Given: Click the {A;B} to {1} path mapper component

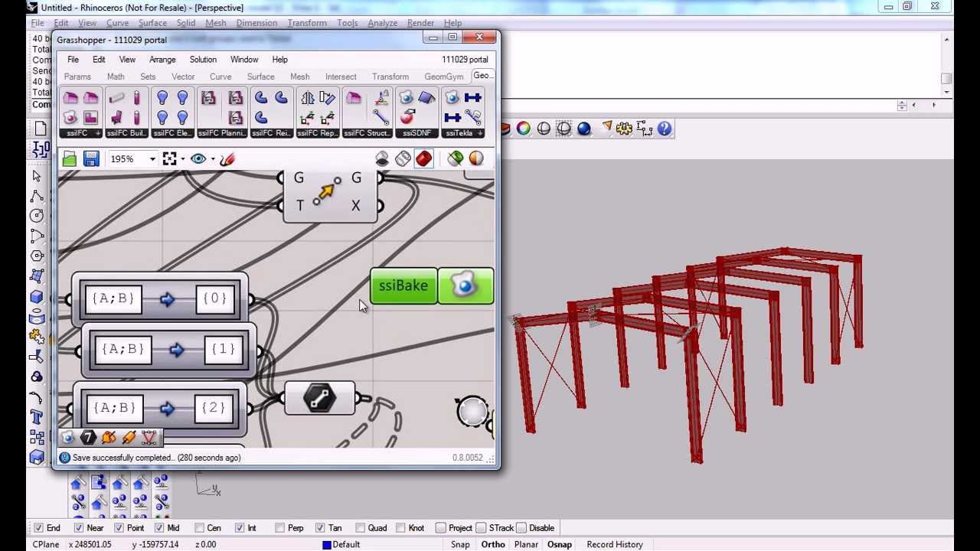Looking at the screenshot, I should click(x=169, y=350).
